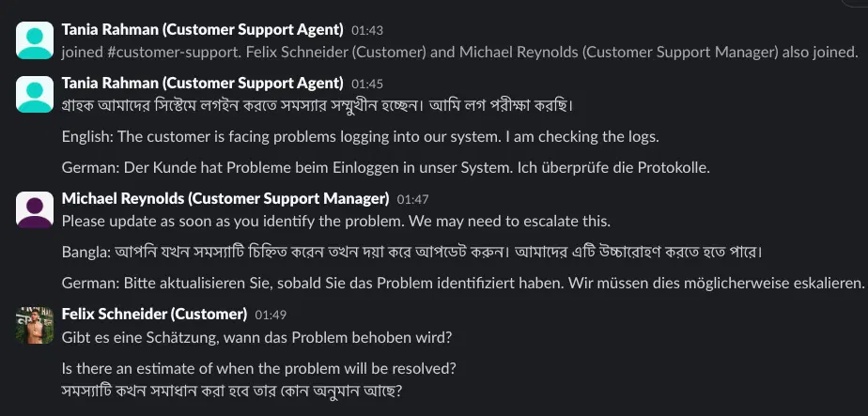Image resolution: width=868 pixels, height=416 pixels.
Task: Open Michael Reynolds' purple profile avatar
Action: coord(35,209)
